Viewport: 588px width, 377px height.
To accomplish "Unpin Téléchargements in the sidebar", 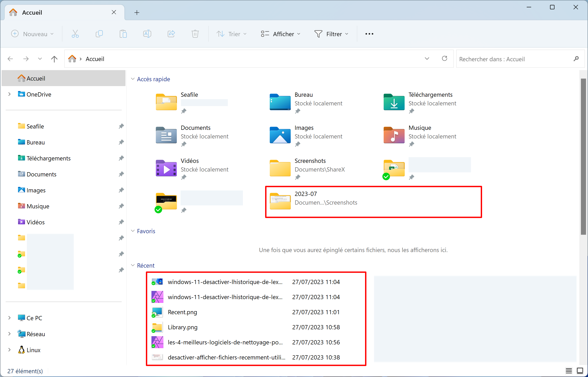I will [121, 158].
